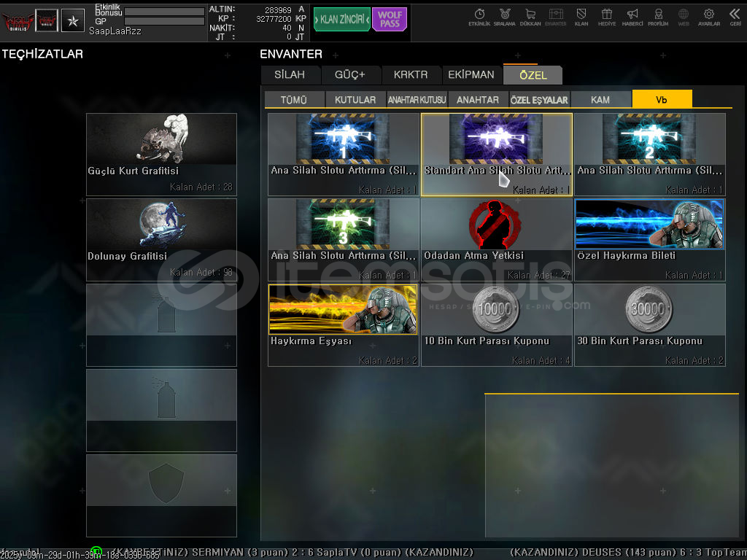The height and width of the screenshot is (560, 747).
Task: Show the ANAHTAR filter tab
Action: point(478,99)
